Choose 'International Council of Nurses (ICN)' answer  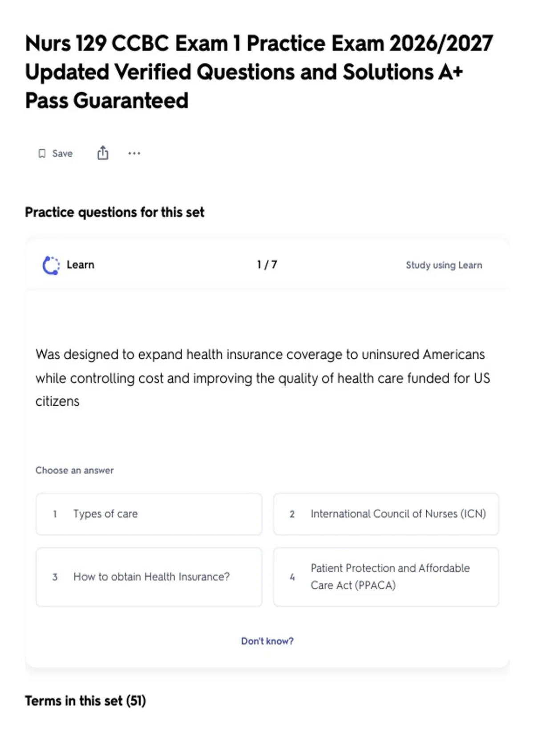coord(386,514)
